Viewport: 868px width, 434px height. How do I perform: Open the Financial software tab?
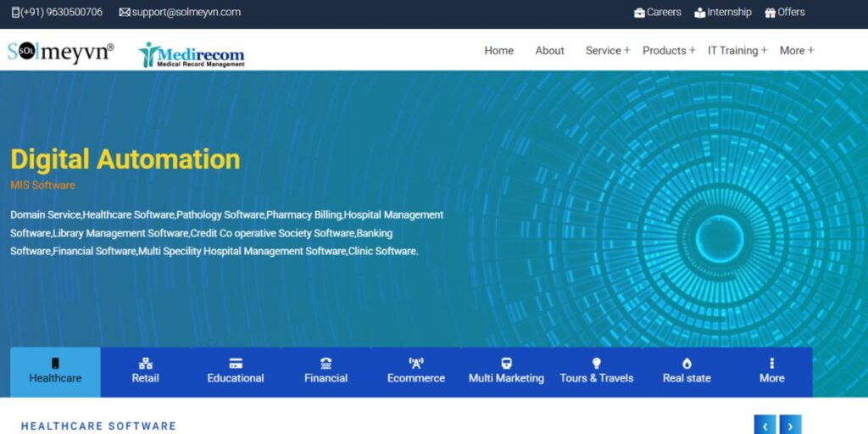(x=325, y=371)
